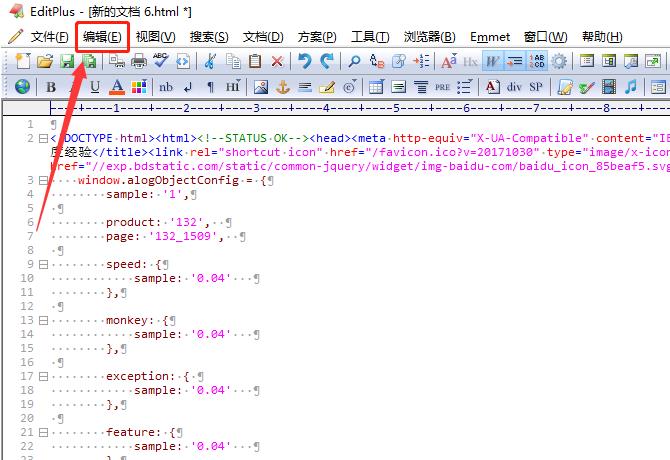Click the Cut scissors icon

(210, 62)
